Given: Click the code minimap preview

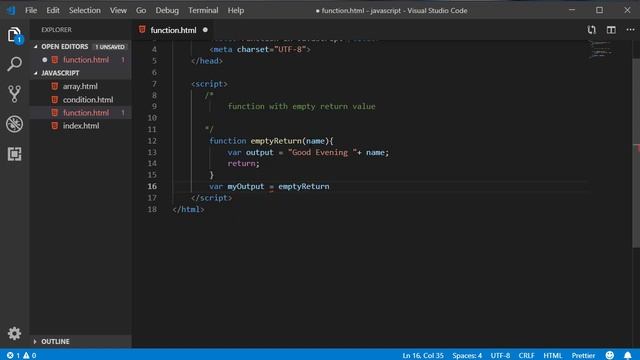Looking at the screenshot, I should tap(601, 49).
